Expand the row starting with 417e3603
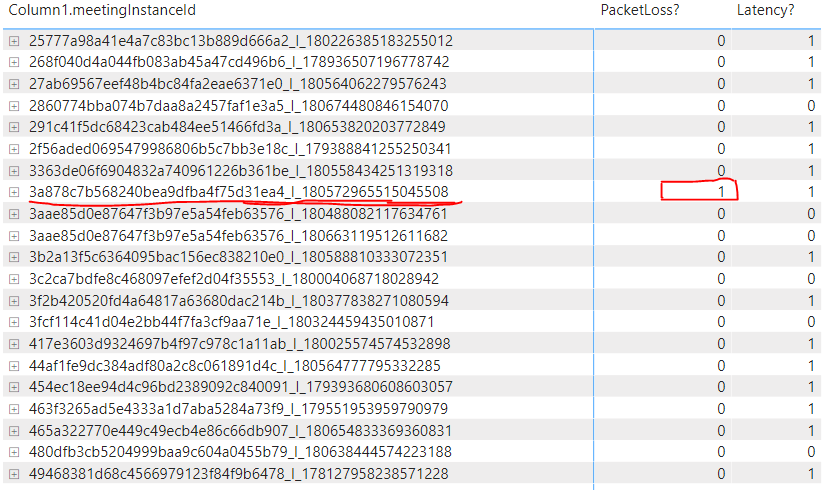This screenshot has width=840, height=490. 14,344
